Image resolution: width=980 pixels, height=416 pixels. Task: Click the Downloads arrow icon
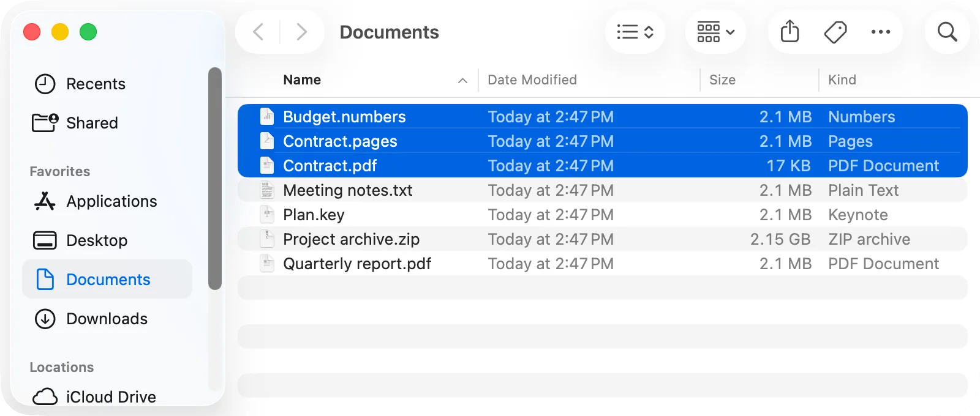(45, 319)
